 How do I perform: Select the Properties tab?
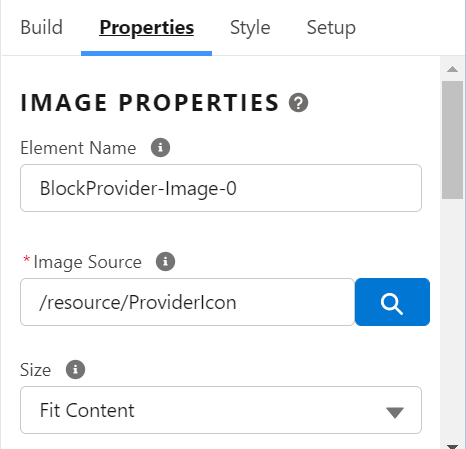pos(146,27)
